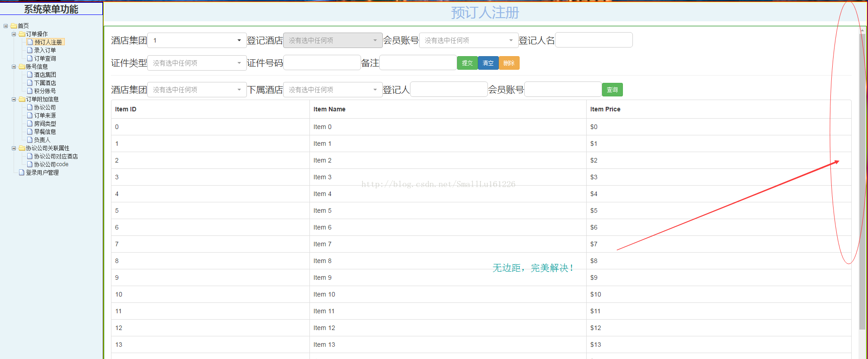Click the scrollbar up arrow

862,30
